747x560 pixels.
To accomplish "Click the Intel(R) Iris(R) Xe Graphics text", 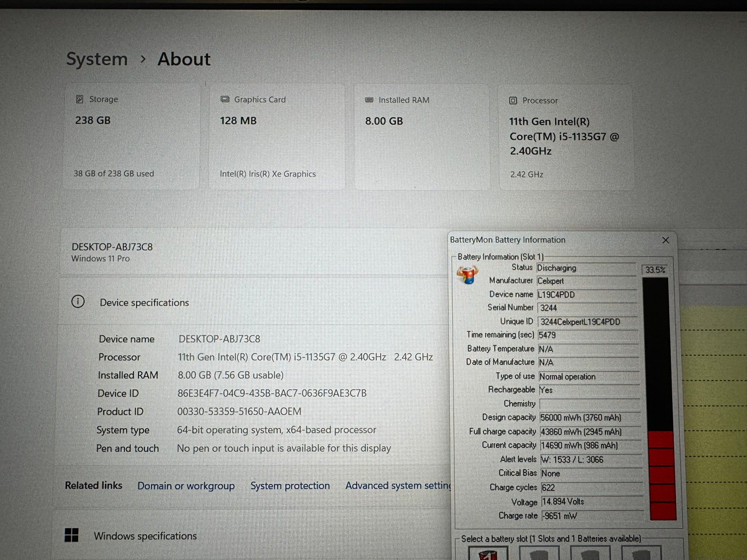I will point(268,174).
